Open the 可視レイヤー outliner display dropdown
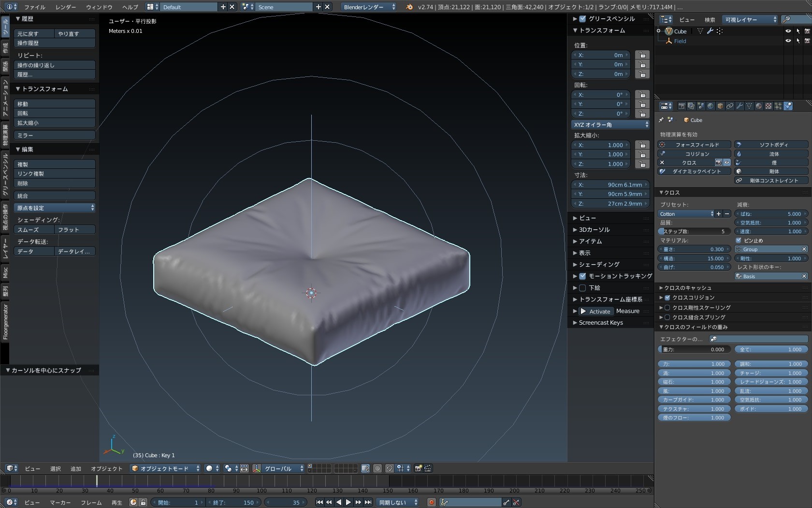 (750, 19)
